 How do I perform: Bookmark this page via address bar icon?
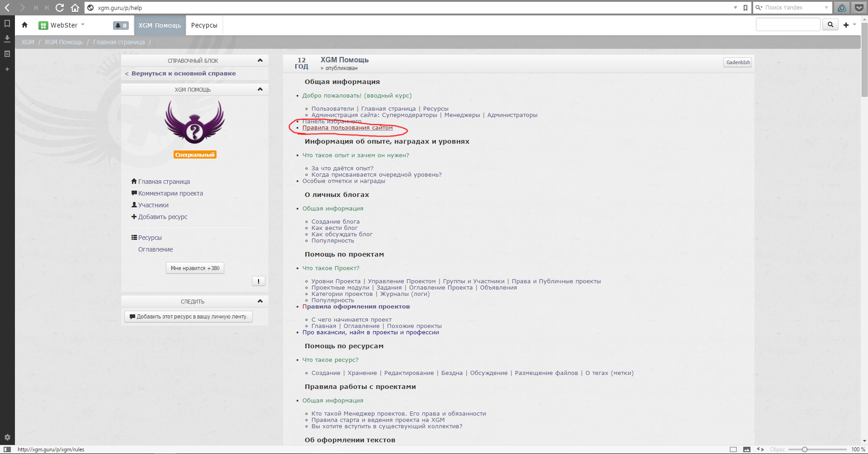tap(745, 8)
